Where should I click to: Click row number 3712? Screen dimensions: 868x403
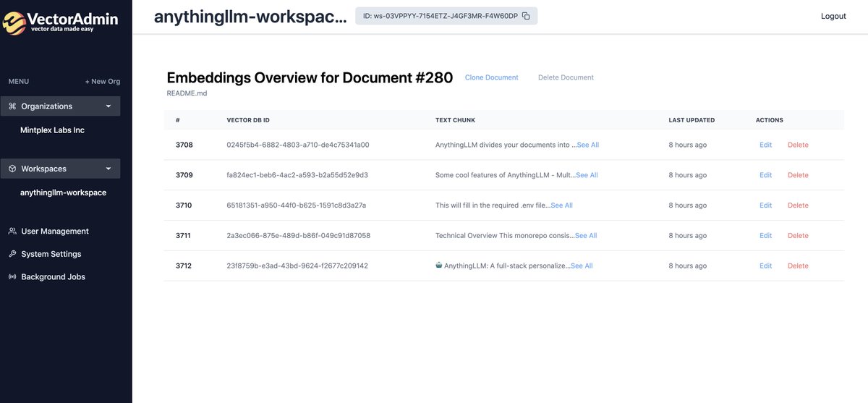[184, 266]
